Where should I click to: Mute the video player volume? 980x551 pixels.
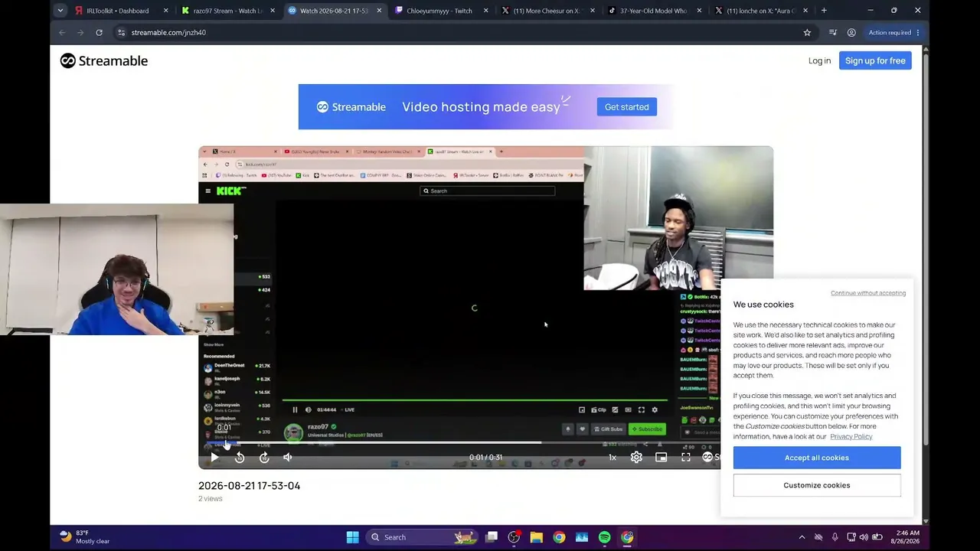pos(288,457)
